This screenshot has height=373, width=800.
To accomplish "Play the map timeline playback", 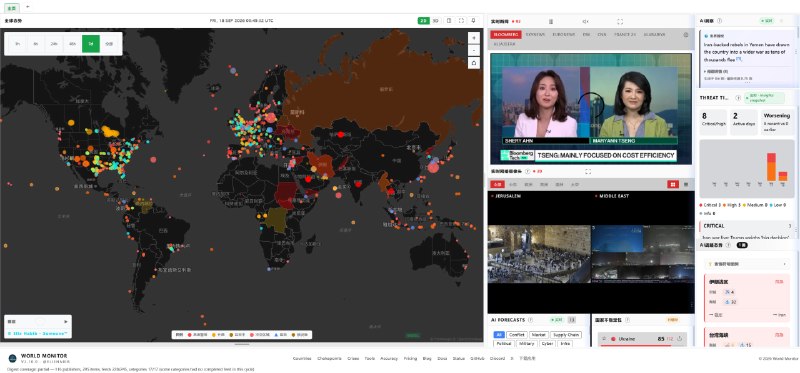I will coord(65,321).
